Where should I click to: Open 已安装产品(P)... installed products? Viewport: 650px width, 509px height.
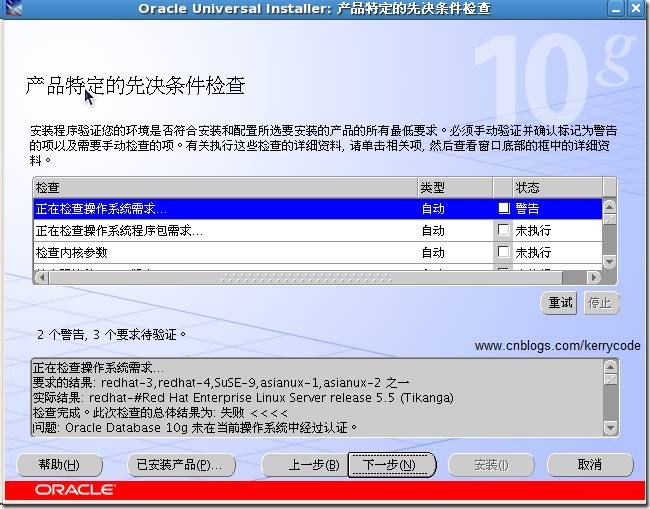click(180, 465)
